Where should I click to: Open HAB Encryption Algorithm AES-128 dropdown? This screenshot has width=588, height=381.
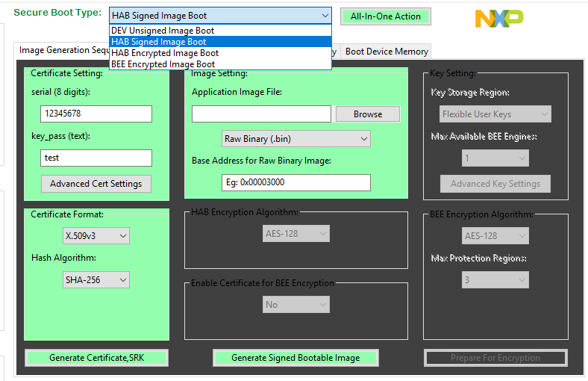[296, 234]
